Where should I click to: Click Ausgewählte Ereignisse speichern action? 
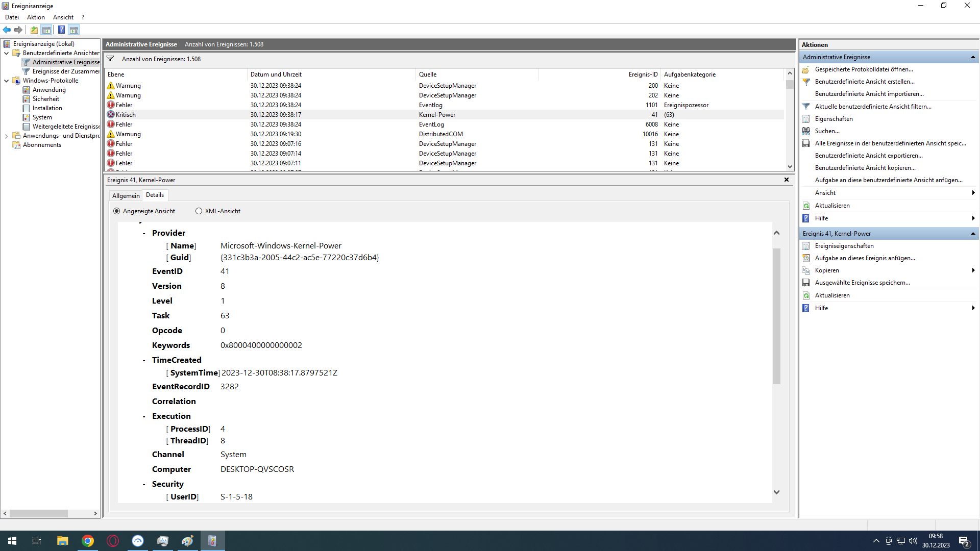pyautogui.click(x=862, y=283)
